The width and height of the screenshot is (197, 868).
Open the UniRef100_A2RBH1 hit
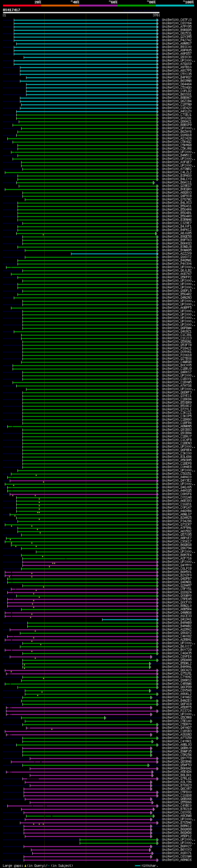176,640
